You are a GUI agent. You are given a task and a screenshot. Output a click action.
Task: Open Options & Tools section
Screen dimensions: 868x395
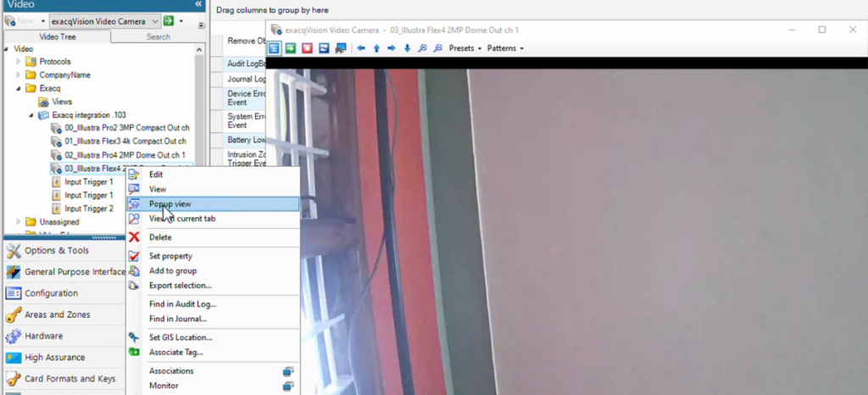[56, 251]
